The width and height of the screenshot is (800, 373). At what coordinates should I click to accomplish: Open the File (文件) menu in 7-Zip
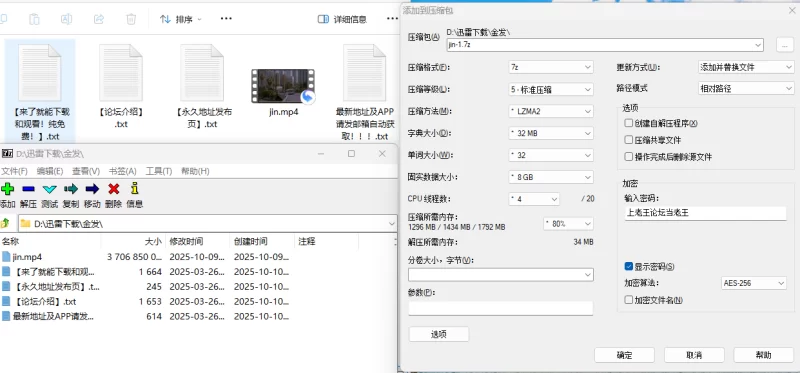point(14,171)
